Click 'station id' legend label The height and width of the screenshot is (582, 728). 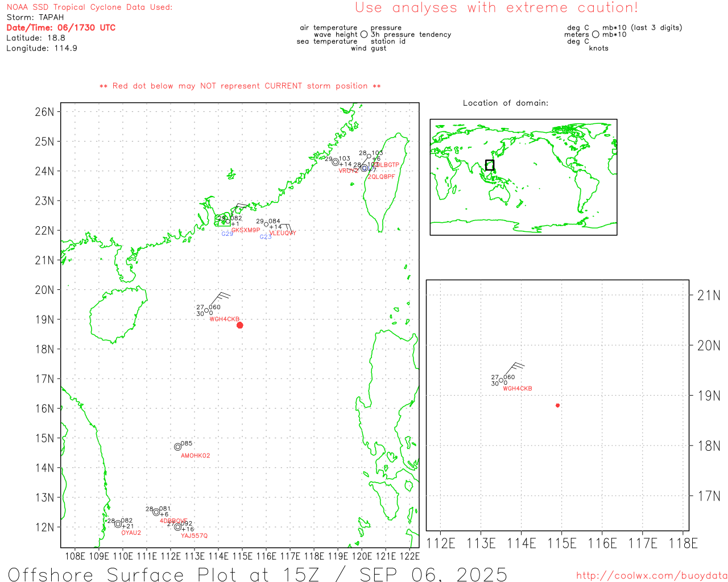[388, 41]
